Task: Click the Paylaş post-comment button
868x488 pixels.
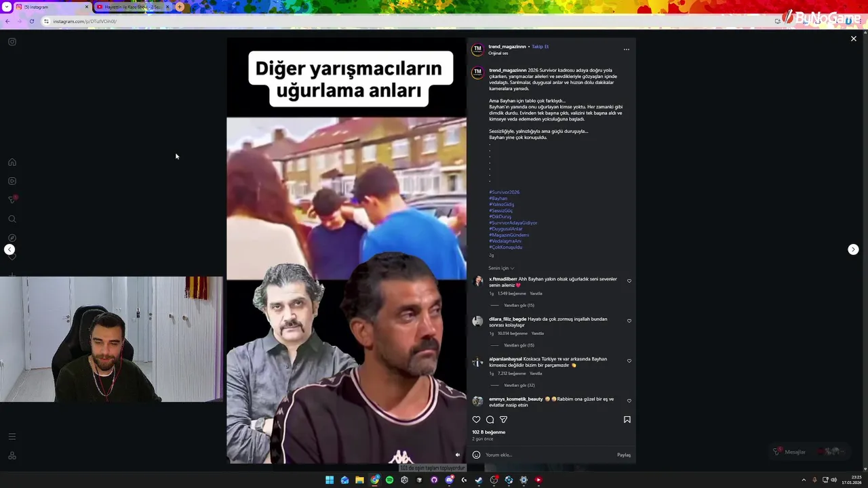Action: tap(624, 455)
